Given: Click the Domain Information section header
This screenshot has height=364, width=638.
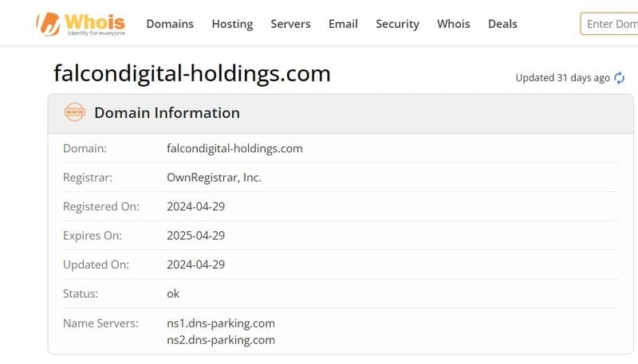Looking at the screenshot, I should 341,113.
